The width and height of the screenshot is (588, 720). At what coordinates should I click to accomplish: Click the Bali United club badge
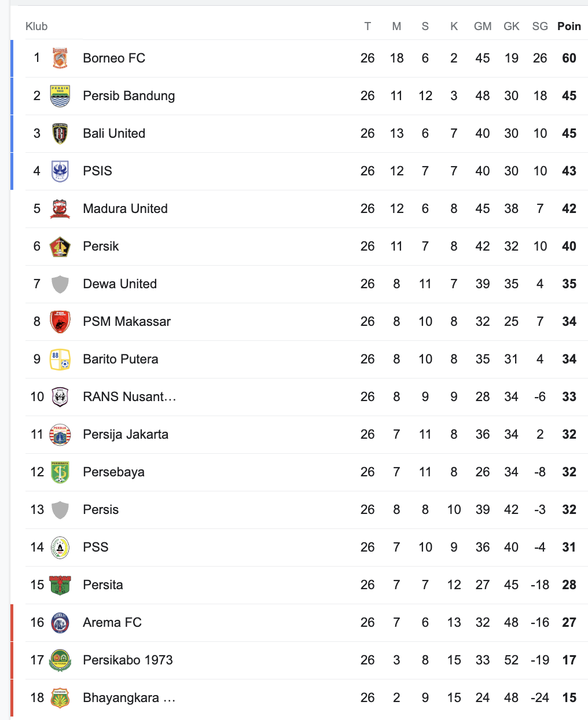pyautogui.click(x=60, y=134)
